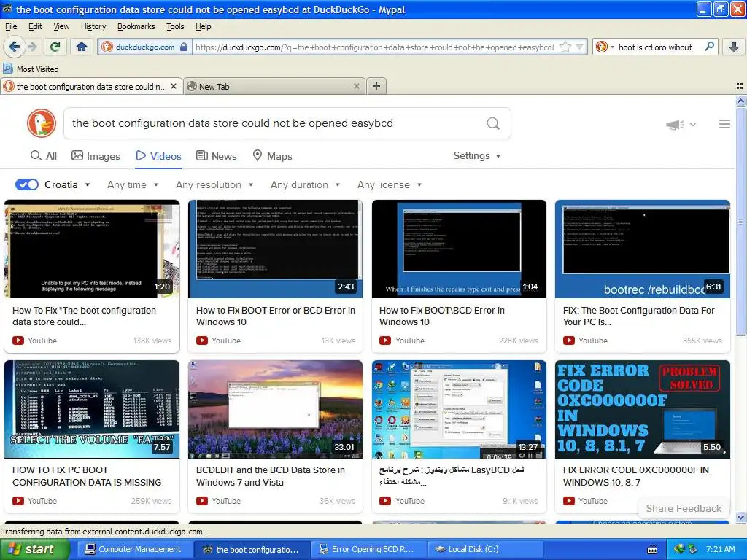This screenshot has height=560, width=747.
Task: Switch to the All results tab
Action: pyautogui.click(x=43, y=156)
